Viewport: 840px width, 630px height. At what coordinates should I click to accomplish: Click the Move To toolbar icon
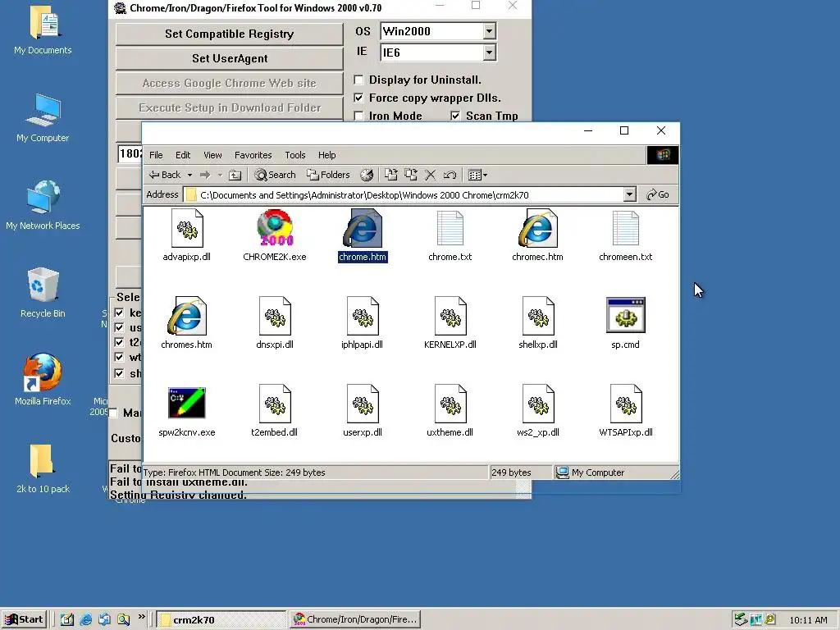click(x=391, y=175)
